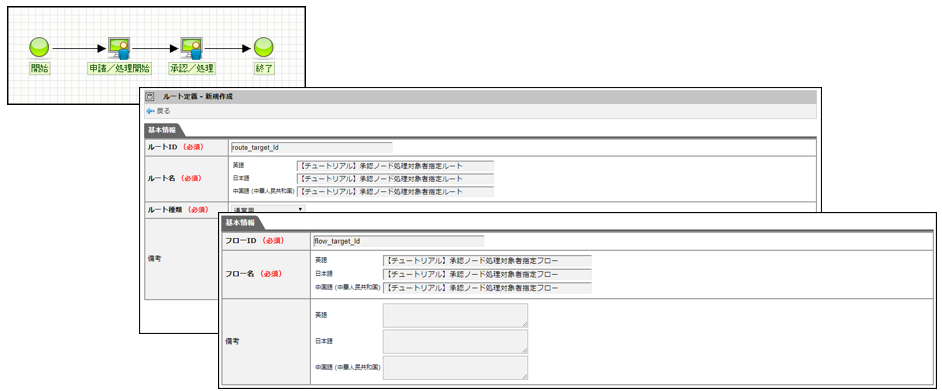Viewport: 942px width, 391px height.
Task: Click the 戻る back arrow icon
Action: [150, 111]
